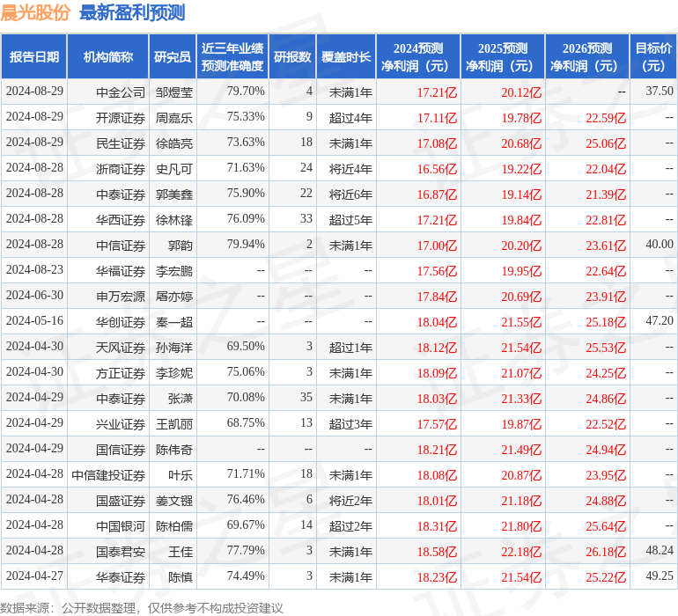The image size is (678, 616).
Task: Click target price 47.20
Action: click(660, 320)
